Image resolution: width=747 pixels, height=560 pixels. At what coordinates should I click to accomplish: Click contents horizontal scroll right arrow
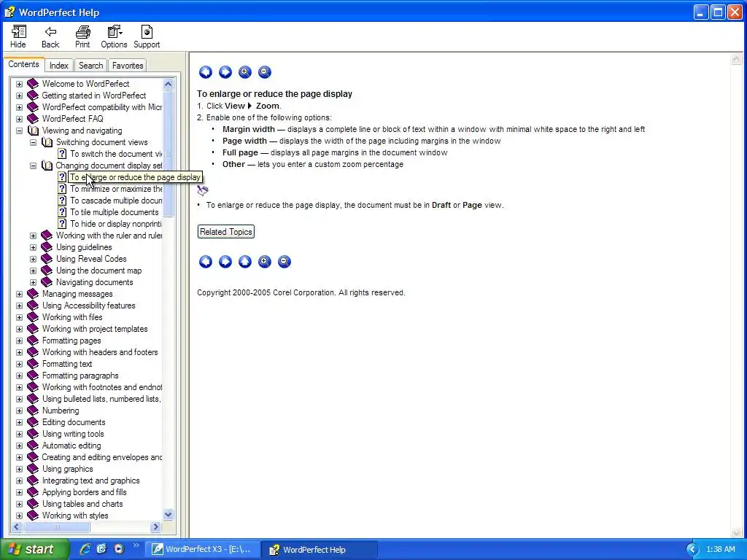(156, 526)
